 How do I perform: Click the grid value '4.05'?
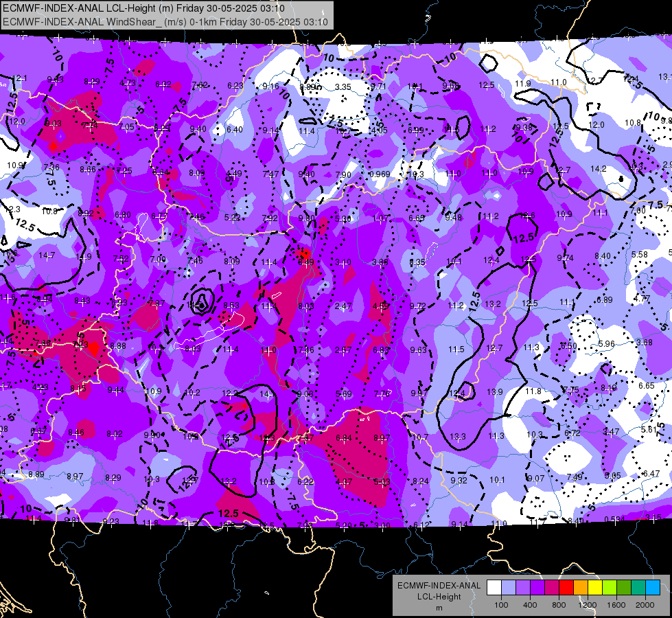click(380, 130)
